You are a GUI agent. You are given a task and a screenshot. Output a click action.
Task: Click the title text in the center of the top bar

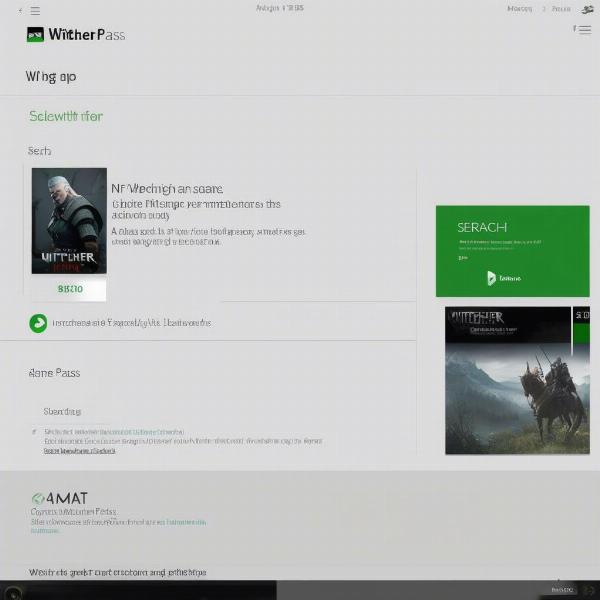[x=280, y=8]
